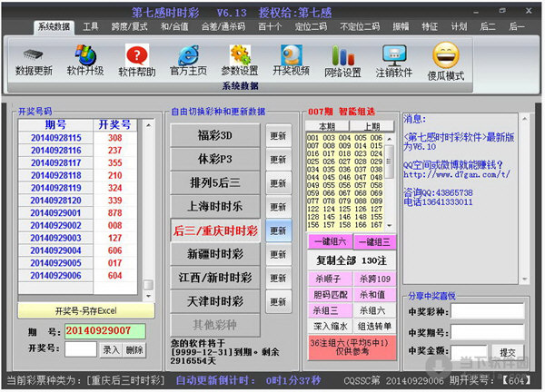Click number list scrollbar down arrow
545x392 pixels.
pos(390,225)
